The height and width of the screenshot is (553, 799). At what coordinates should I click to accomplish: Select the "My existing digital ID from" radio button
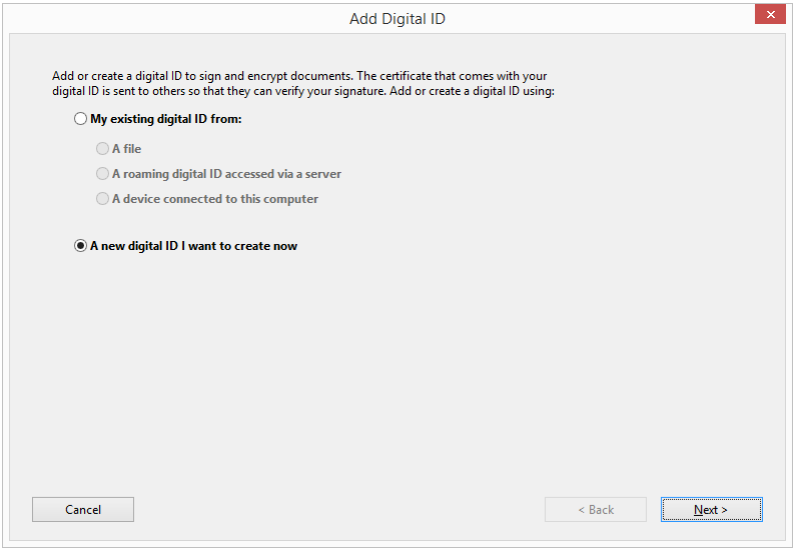[81, 119]
